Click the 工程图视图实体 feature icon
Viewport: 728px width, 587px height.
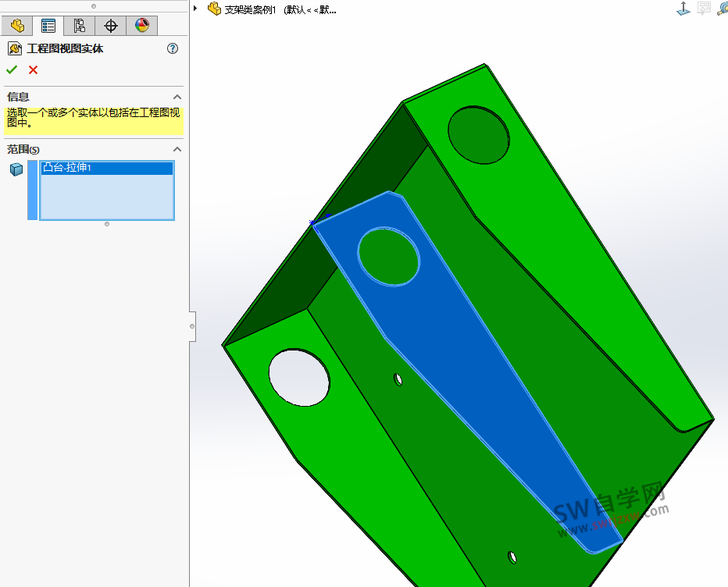14,48
